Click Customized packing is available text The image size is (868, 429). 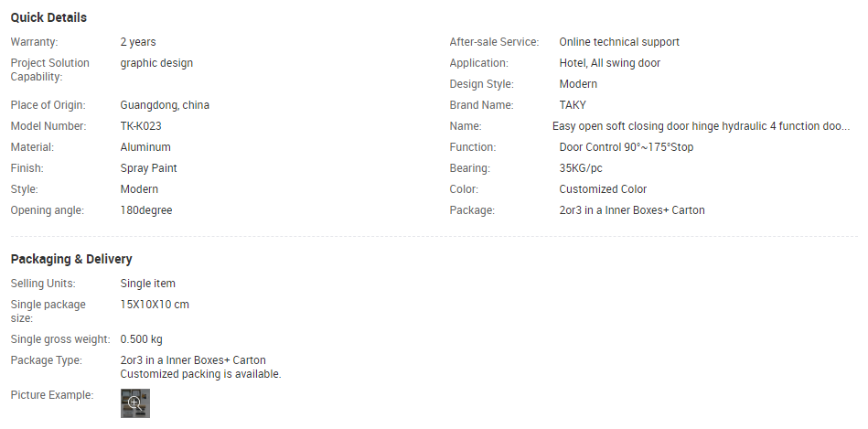pos(200,374)
